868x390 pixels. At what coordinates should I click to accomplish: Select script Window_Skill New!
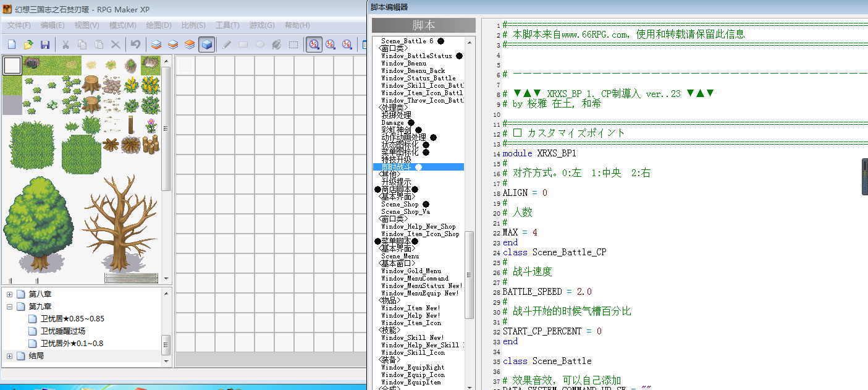(413, 337)
